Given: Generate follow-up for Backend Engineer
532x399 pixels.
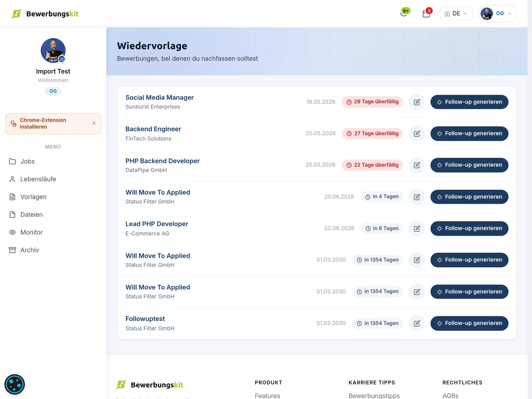Looking at the screenshot, I should (469, 133).
